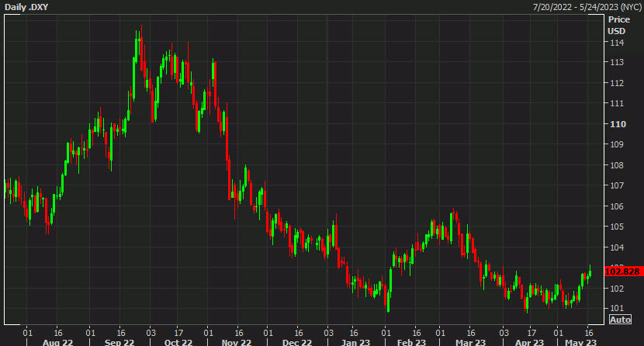
Task: Click the Feb 23 month label
Action: coord(411,342)
